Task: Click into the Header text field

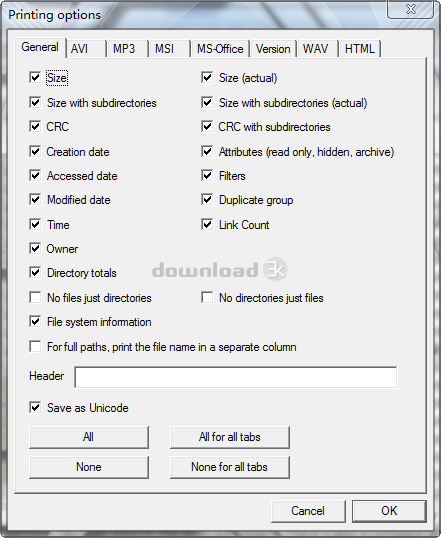Action: click(236, 377)
